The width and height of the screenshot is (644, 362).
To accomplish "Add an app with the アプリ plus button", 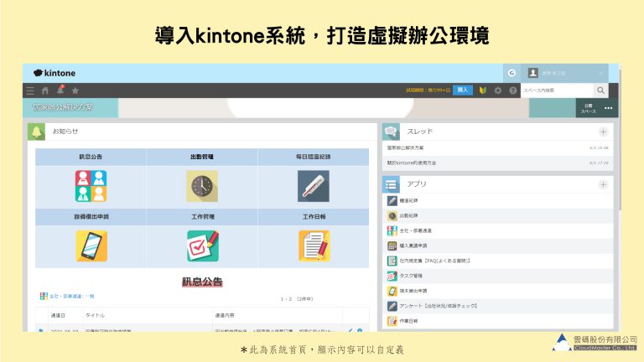I will tap(604, 184).
